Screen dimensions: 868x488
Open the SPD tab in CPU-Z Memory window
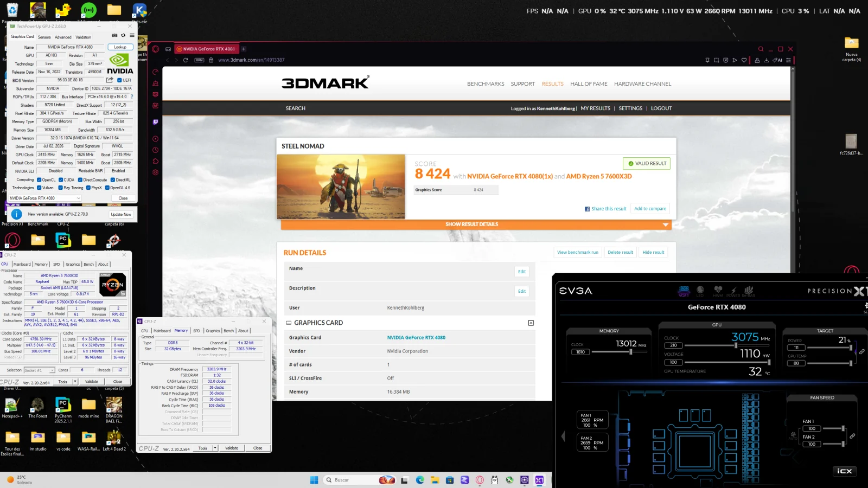pyautogui.click(x=196, y=331)
